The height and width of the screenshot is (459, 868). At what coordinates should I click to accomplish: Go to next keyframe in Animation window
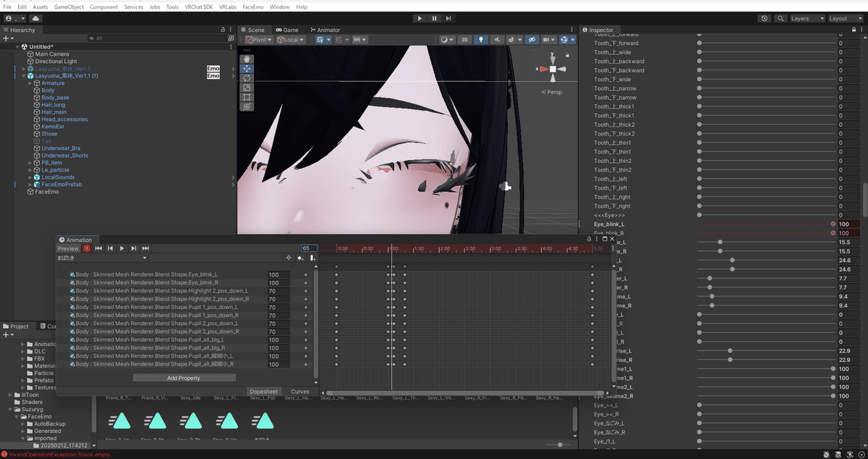tap(134, 248)
